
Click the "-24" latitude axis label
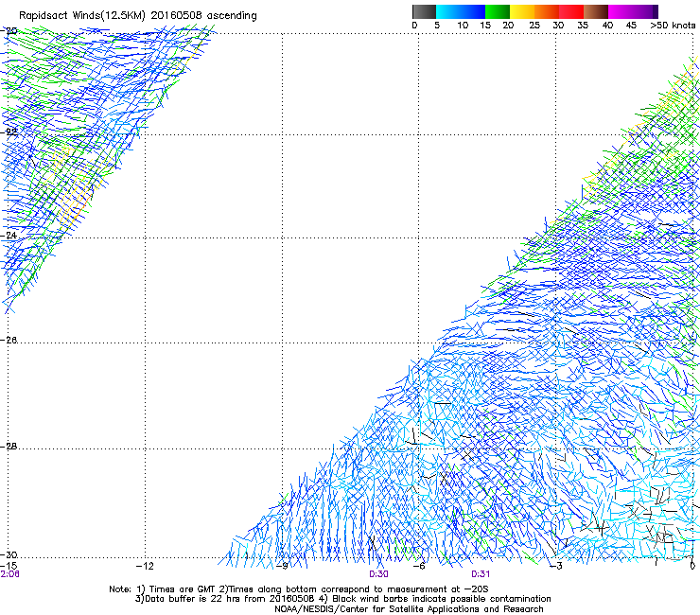9,235
